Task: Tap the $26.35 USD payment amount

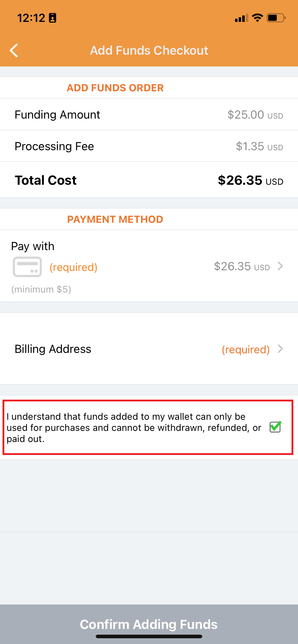Action: [x=241, y=267]
